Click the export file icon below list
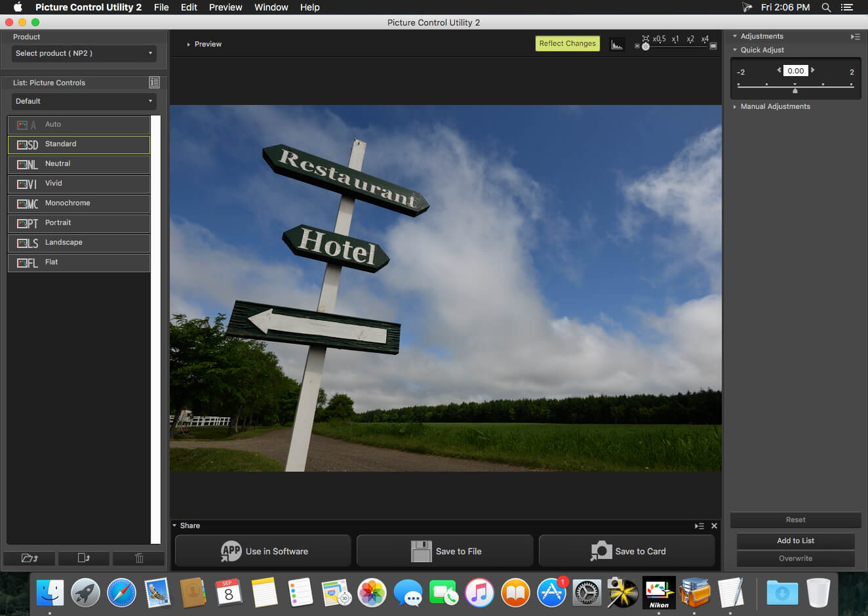The height and width of the screenshot is (616, 868). point(84,558)
